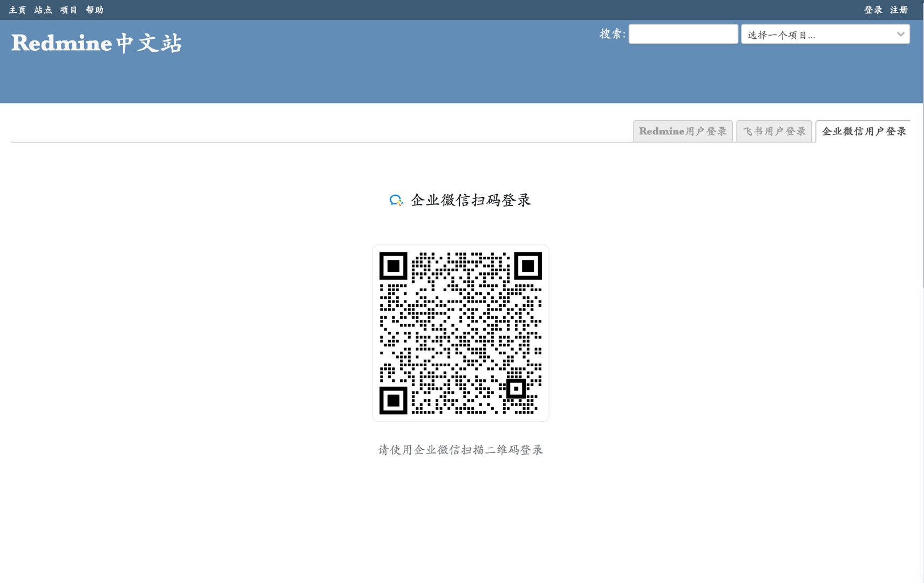The width and height of the screenshot is (924, 583).
Task: Click the 请使用企业微信扫描二维码登录 hint text
Action: coord(460,450)
